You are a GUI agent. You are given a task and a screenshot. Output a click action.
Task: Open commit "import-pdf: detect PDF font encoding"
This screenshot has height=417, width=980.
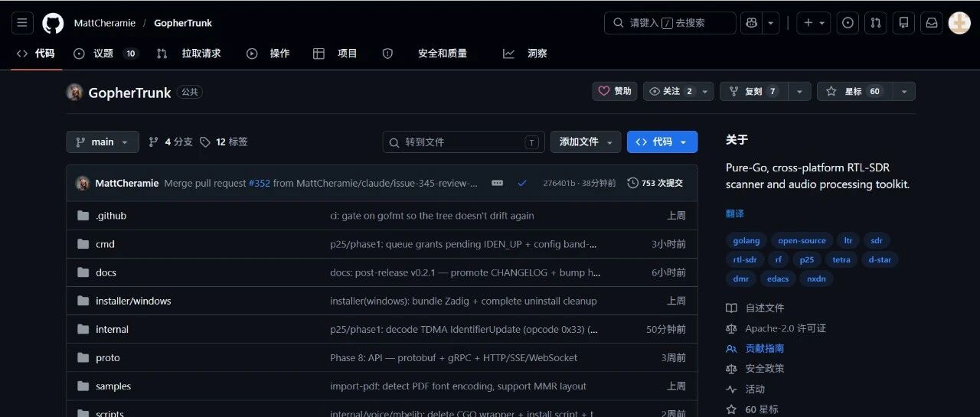coord(458,386)
